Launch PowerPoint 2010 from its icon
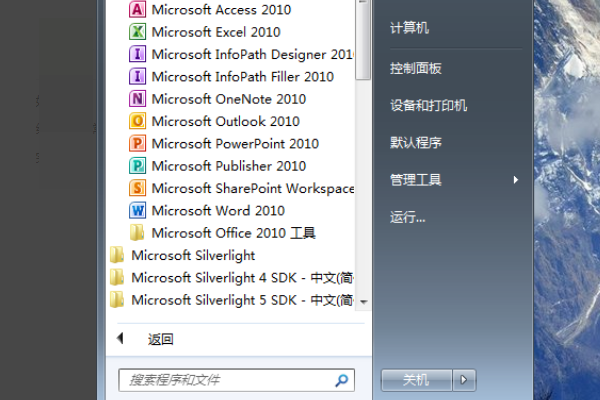The width and height of the screenshot is (600, 400). click(x=137, y=144)
